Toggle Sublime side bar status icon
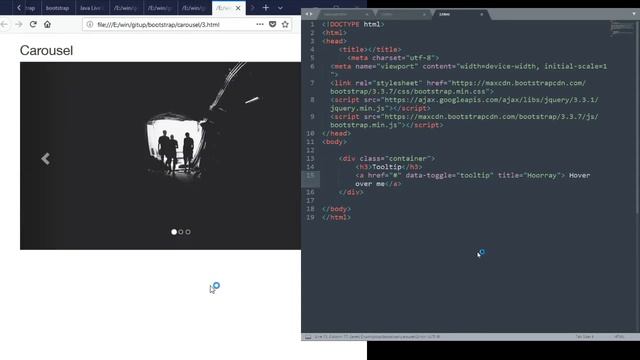The width and height of the screenshot is (640, 360). tap(308, 337)
